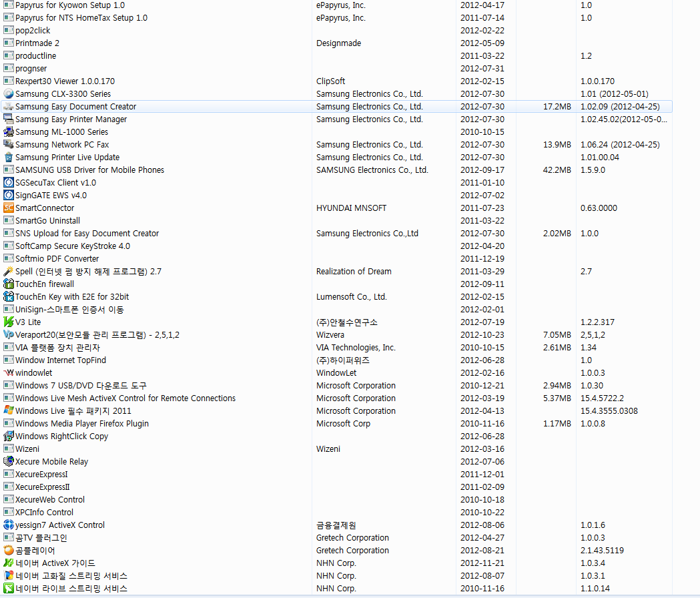Click the SGSecuTax Client v1.0 icon
The width and height of the screenshot is (700, 598).
[x=9, y=183]
